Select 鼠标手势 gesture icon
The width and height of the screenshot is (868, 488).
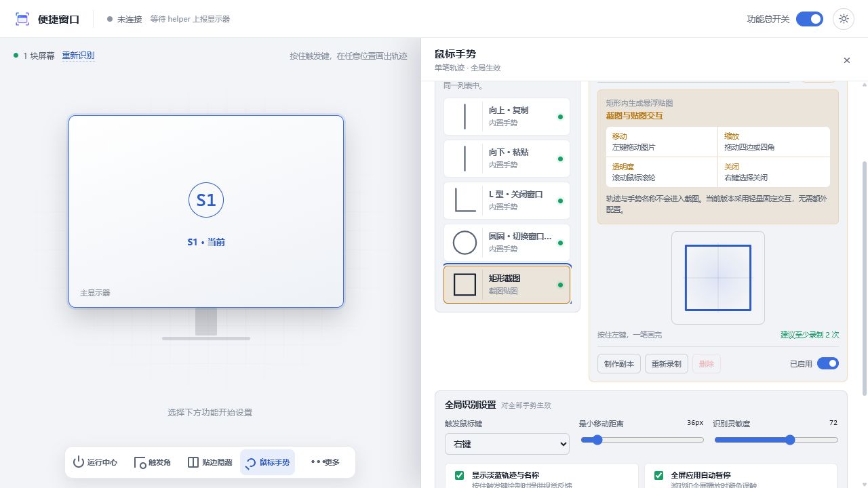[251, 462]
